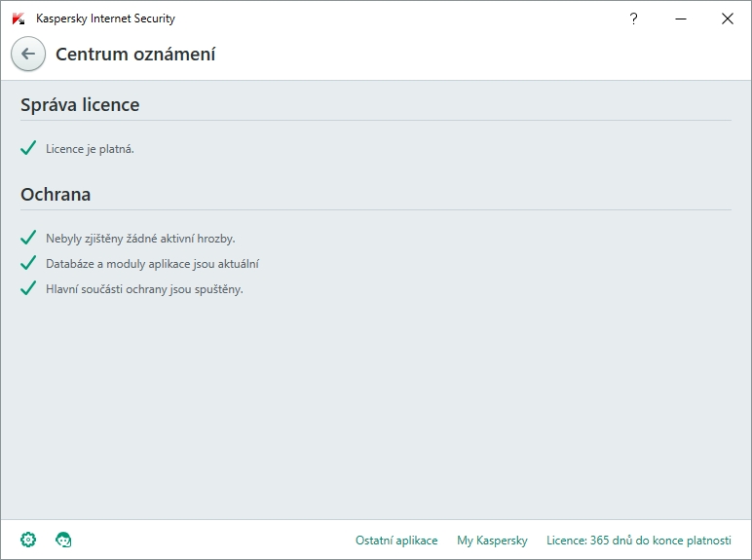Viewport: 752px width, 560px height.
Task: Click checkmark next to 'Nebyly zjištěny žádné aktivní hrozby'
Action: point(28,238)
